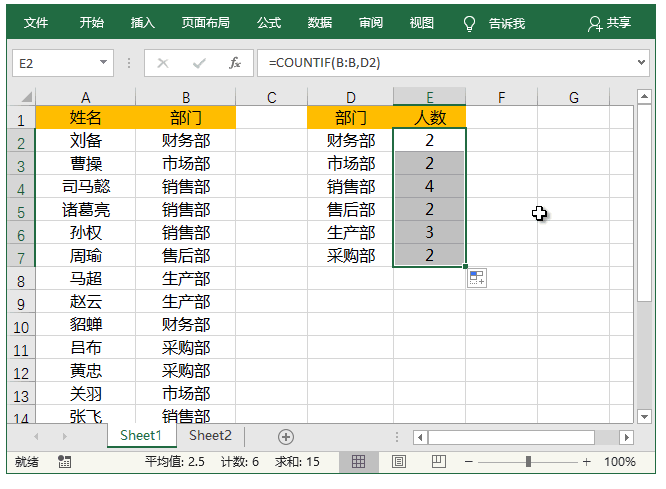Image resolution: width=666 pixels, height=489 pixels.
Task: Click the 100% zoom level
Action: click(620, 462)
